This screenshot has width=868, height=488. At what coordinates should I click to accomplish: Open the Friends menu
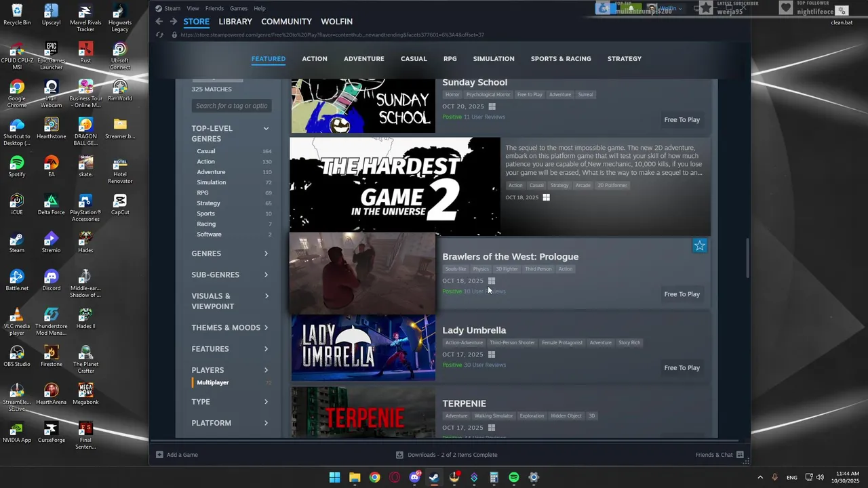(214, 8)
